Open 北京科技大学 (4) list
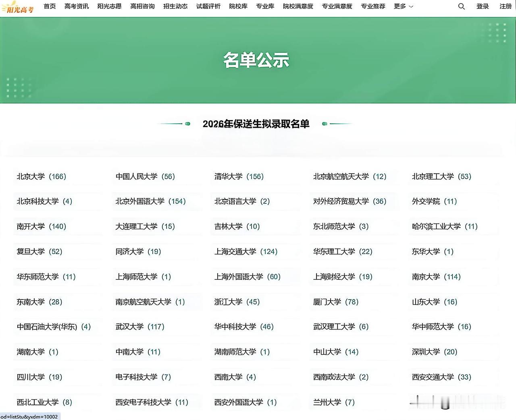The width and height of the screenshot is (516, 420). [44, 201]
